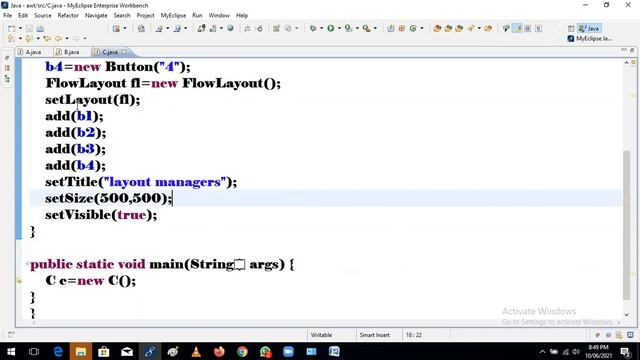Image resolution: width=640 pixels, height=360 pixels.
Task: Toggle the highlighted Mark Occurrences button
Action: 518,28
